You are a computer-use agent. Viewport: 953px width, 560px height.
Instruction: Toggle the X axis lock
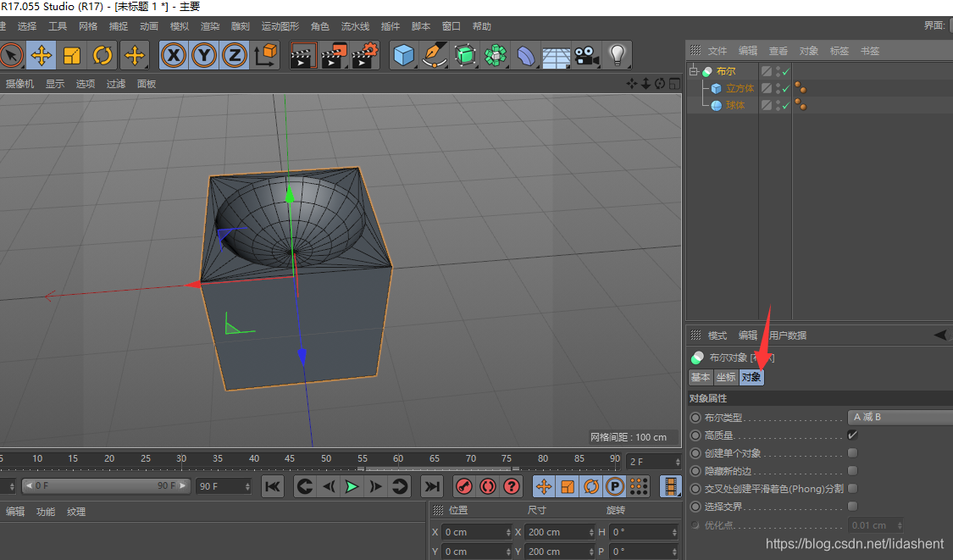coord(174,56)
